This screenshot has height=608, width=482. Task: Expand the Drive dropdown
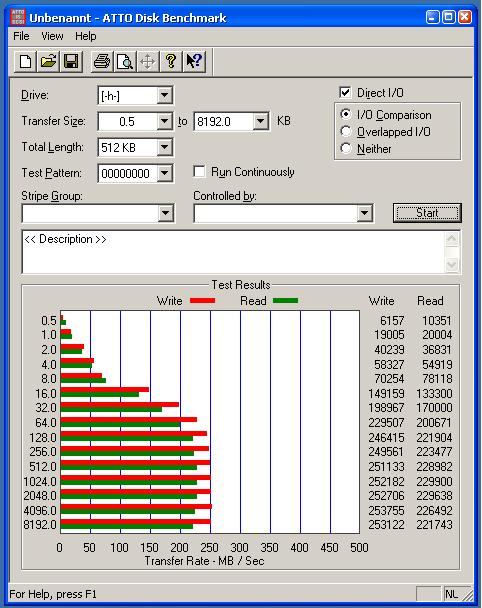[x=164, y=95]
